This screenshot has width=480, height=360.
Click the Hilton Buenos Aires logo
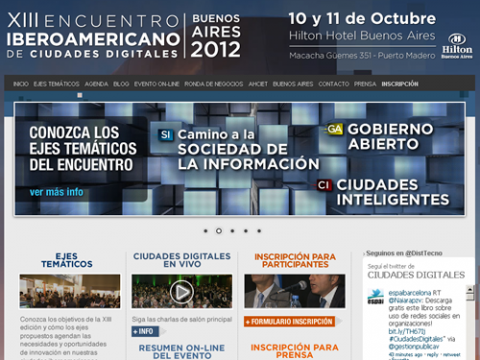(457, 46)
